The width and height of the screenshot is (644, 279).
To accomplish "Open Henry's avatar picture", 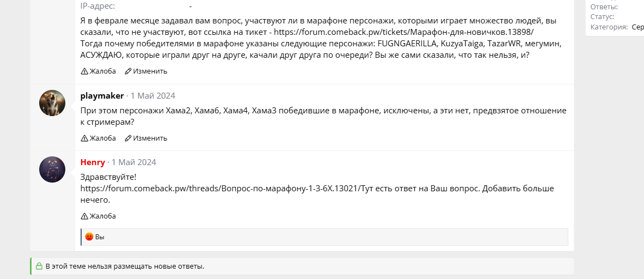I will click(52, 169).
